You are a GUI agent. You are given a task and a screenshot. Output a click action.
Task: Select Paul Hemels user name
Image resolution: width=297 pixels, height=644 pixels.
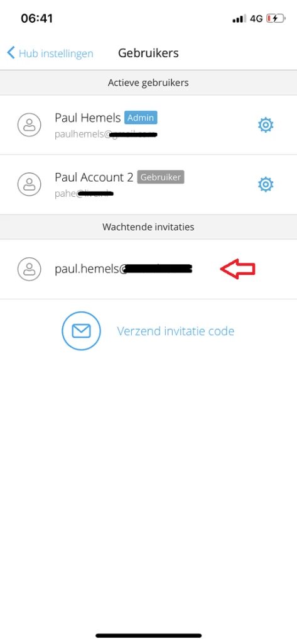coord(87,118)
